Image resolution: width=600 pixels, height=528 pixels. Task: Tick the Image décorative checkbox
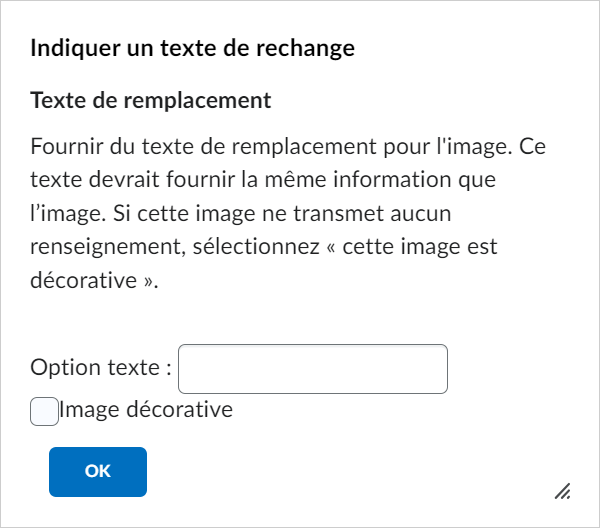[x=44, y=411]
